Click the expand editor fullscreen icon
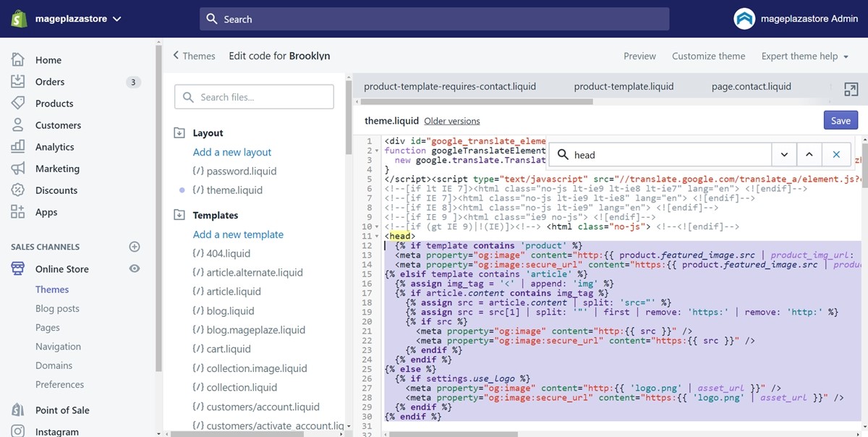The width and height of the screenshot is (868, 437). coord(851,90)
